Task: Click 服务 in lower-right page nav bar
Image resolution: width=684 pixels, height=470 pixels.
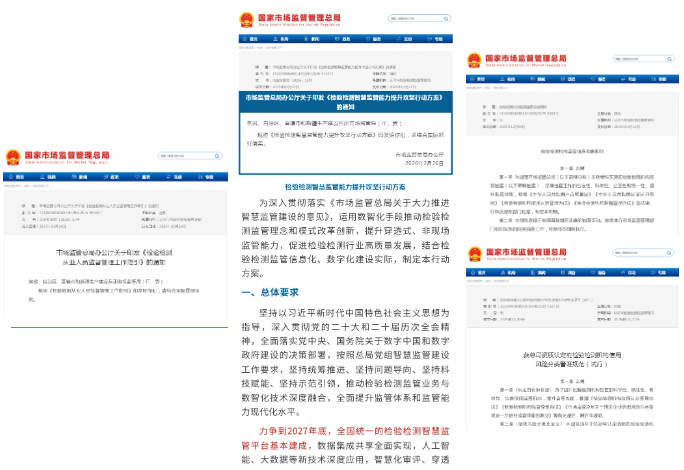Action: pos(599,272)
